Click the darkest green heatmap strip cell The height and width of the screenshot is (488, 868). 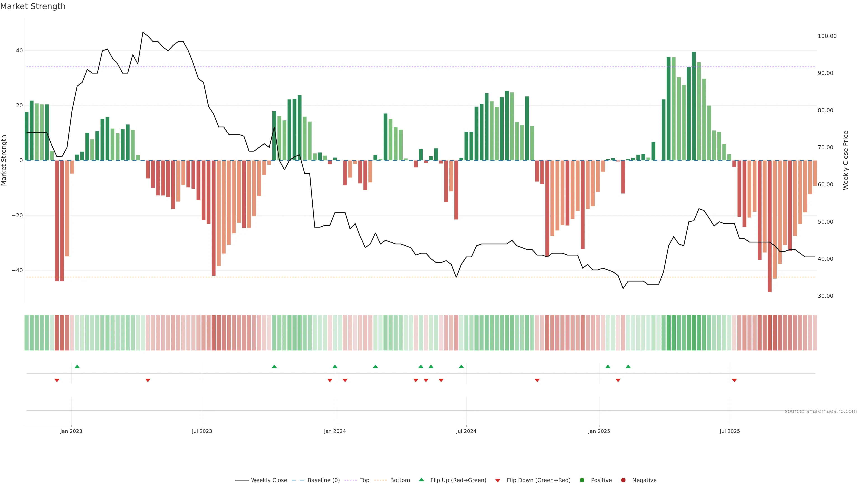tap(694, 333)
